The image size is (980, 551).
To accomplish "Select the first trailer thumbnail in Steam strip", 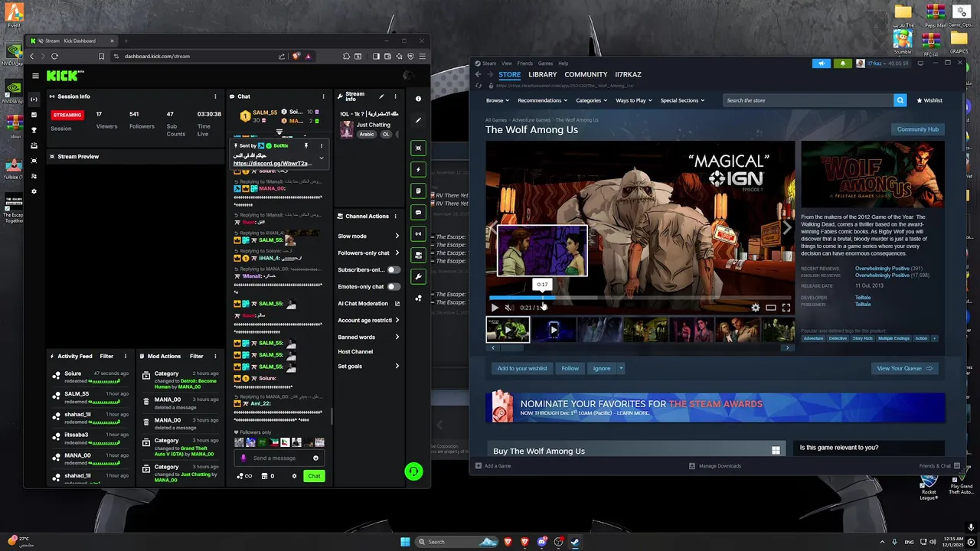I will pyautogui.click(x=508, y=331).
